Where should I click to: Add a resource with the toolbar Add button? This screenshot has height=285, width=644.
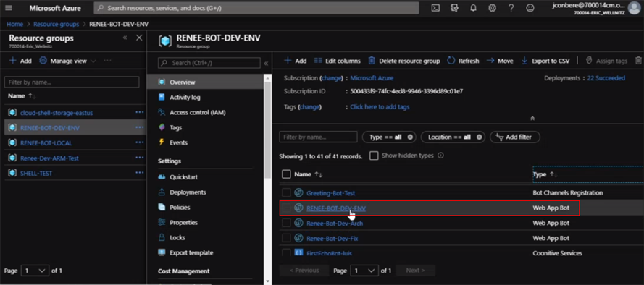pos(296,61)
